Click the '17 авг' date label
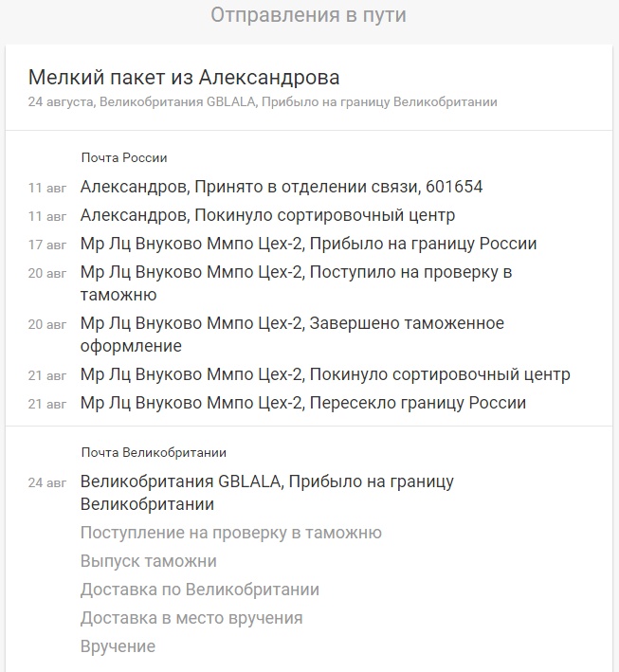The width and height of the screenshot is (619, 672). pos(47,245)
